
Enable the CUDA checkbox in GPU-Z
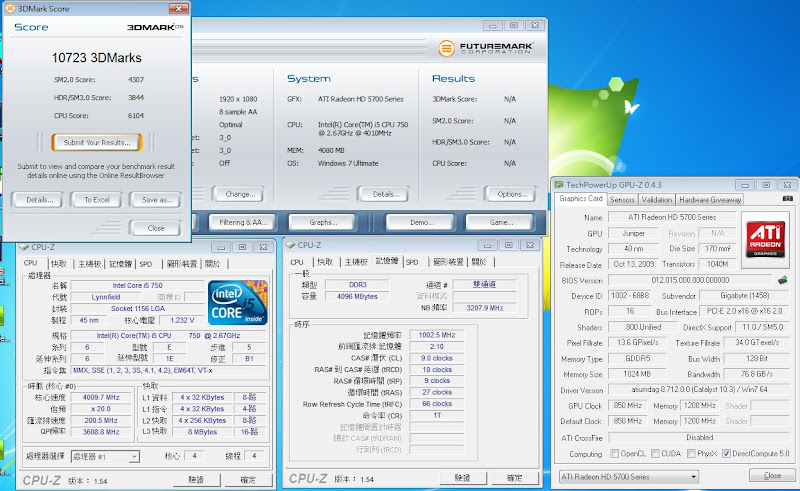pos(656,453)
